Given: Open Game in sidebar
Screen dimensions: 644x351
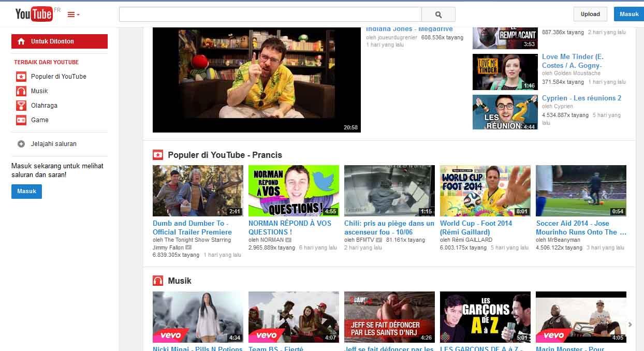Looking at the screenshot, I should click(x=40, y=120).
